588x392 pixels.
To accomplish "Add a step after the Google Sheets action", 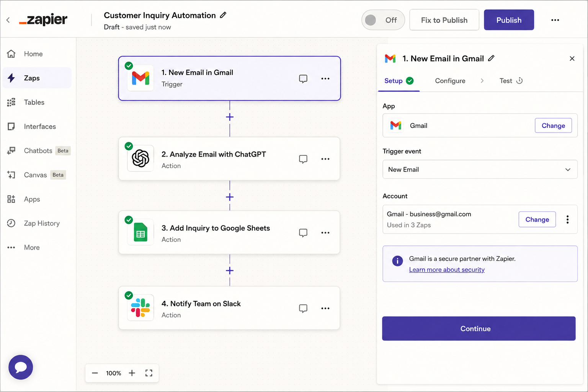I will 230,271.
